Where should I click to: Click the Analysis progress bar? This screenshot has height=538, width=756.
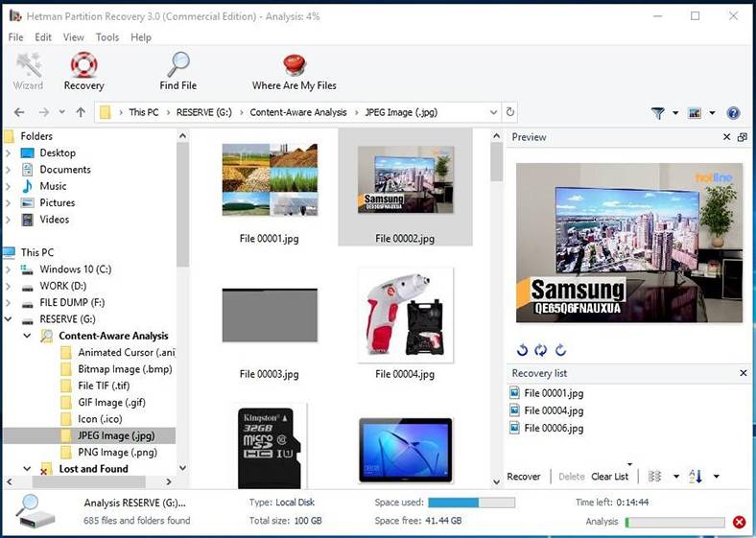point(675,522)
